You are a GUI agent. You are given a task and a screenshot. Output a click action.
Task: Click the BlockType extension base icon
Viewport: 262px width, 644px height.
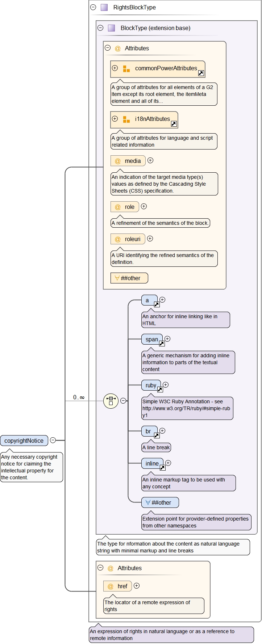click(112, 28)
